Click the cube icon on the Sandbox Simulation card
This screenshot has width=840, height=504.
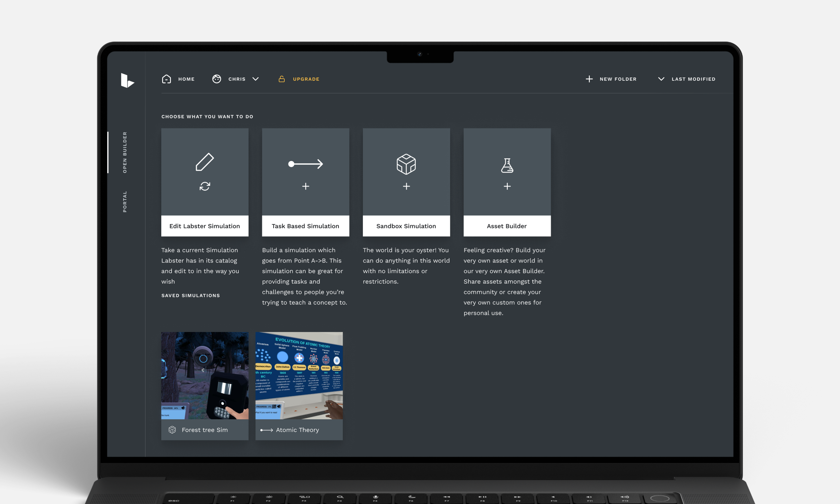[x=406, y=164]
